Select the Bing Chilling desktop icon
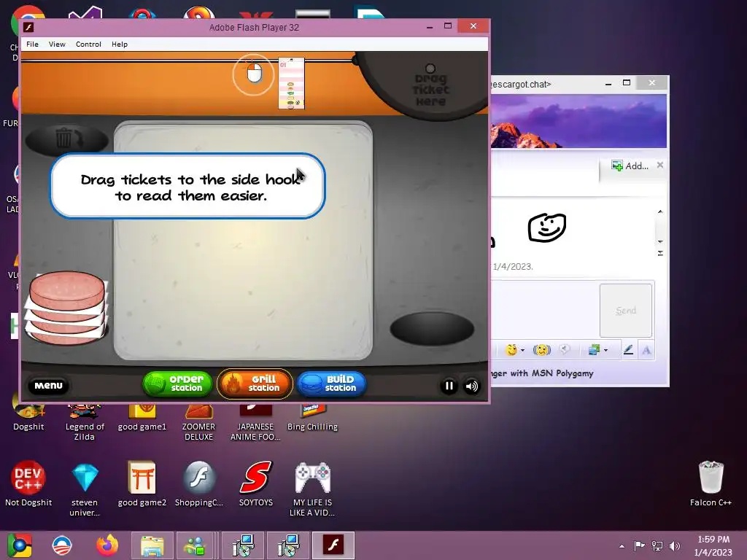The height and width of the screenshot is (560, 747). tap(312, 416)
